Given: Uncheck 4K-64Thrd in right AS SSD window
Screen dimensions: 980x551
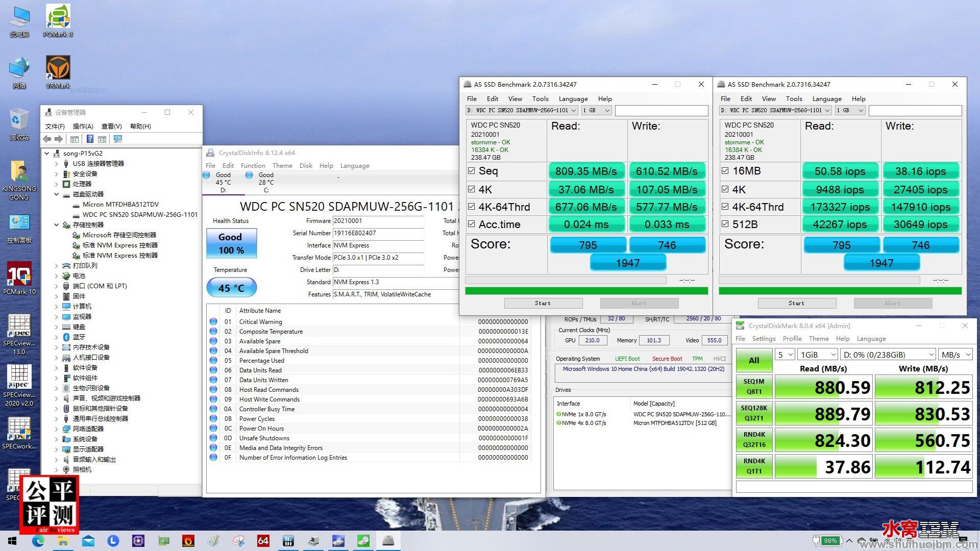Looking at the screenshot, I should click(x=725, y=207).
